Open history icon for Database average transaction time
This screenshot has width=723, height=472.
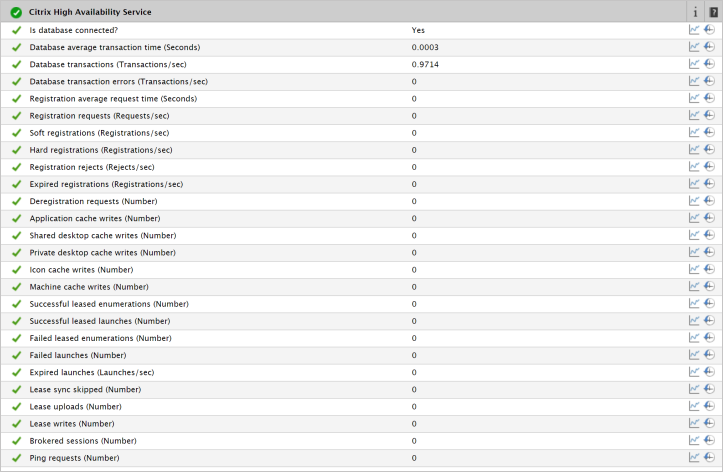[x=709, y=47]
